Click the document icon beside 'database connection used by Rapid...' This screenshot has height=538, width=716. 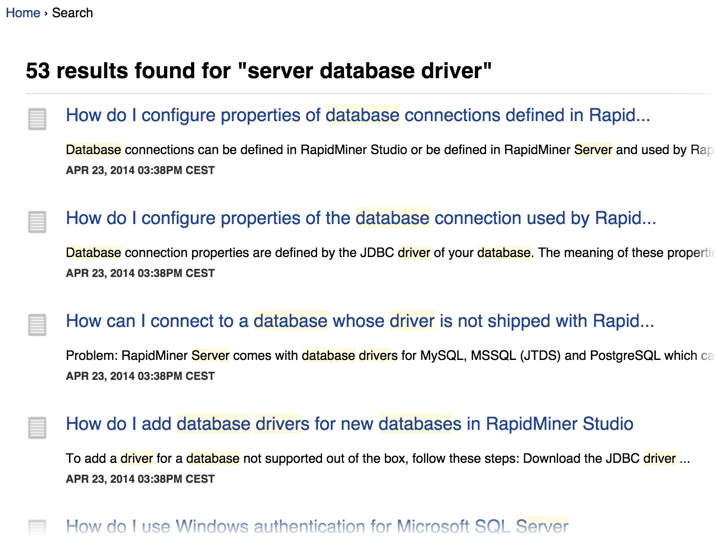pyautogui.click(x=37, y=222)
